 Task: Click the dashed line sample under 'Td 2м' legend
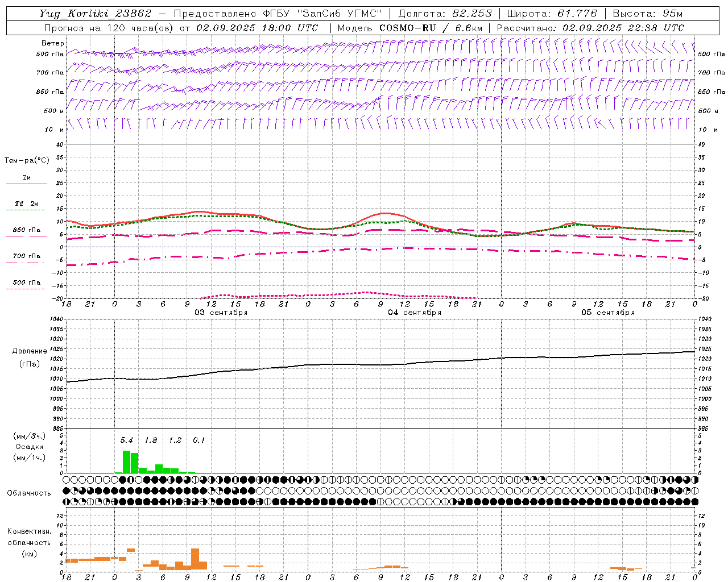coord(26,210)
